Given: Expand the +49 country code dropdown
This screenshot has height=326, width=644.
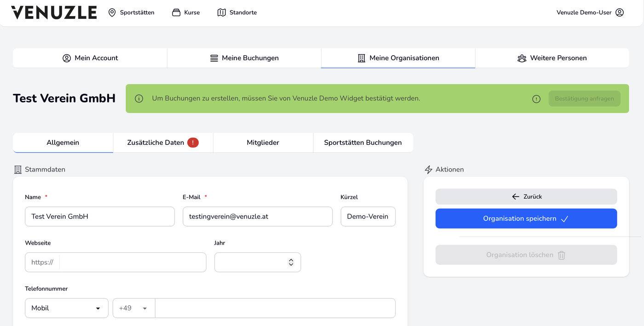Looking at the screenshot, I should point(134,308).
